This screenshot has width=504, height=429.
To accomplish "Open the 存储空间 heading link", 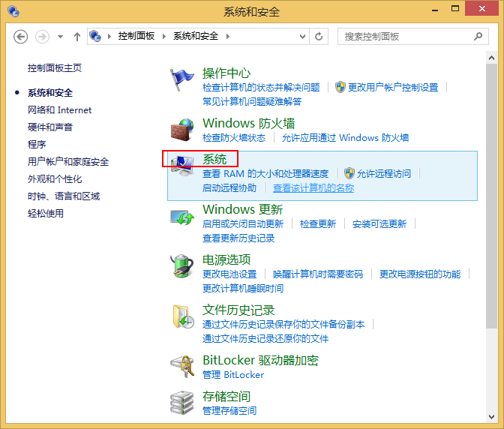I will click(226, 396).
